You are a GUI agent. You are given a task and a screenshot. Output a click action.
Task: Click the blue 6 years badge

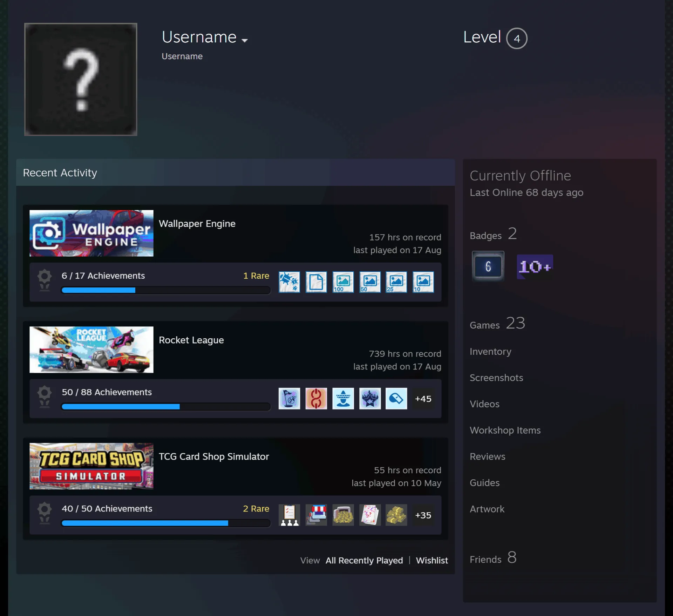(x=488, y=266)
